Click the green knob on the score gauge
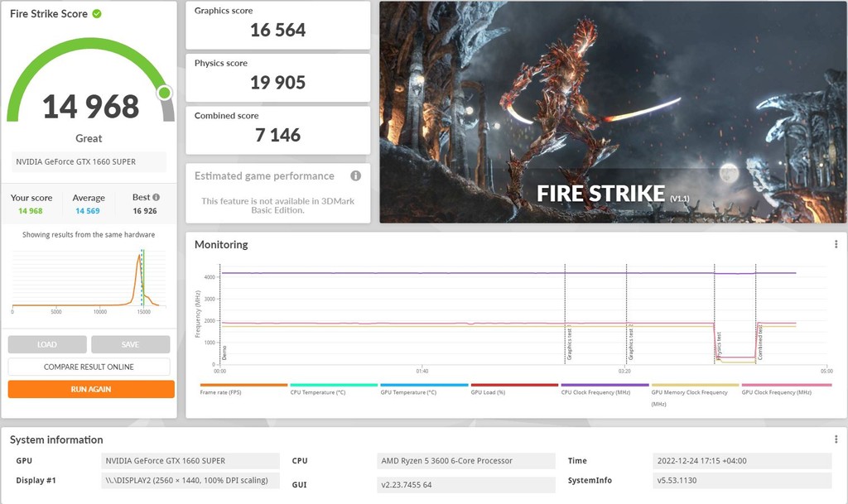 164,93
